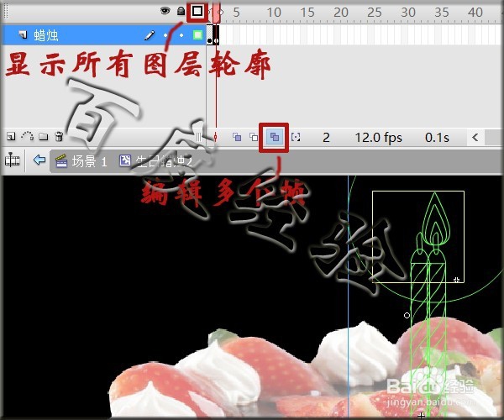Toggle show all layers visibility eye icon

tap(165, 11)
